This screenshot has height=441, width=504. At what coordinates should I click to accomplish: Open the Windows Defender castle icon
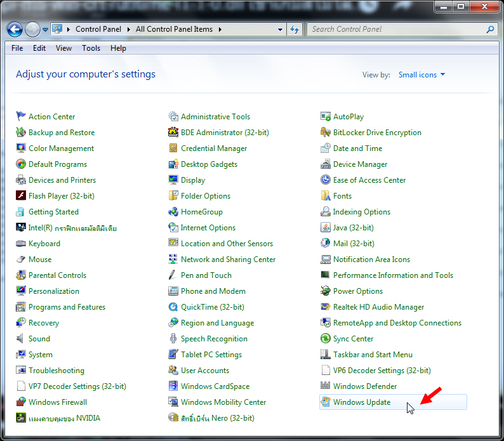[x=326, y=386]
